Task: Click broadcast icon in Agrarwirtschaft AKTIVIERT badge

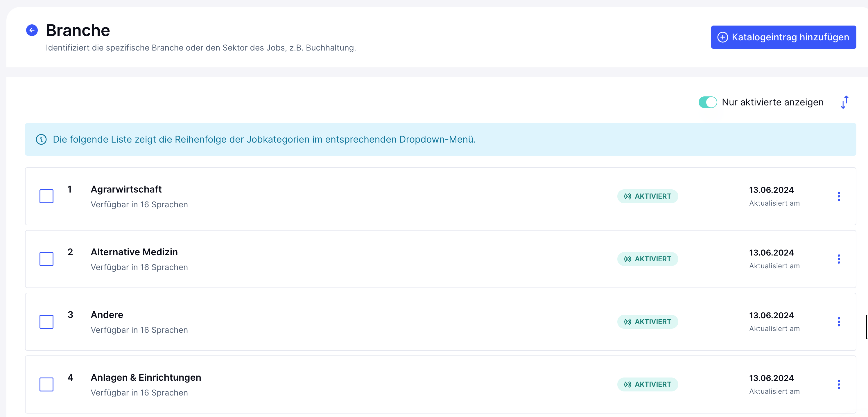Action: point(627,196)
